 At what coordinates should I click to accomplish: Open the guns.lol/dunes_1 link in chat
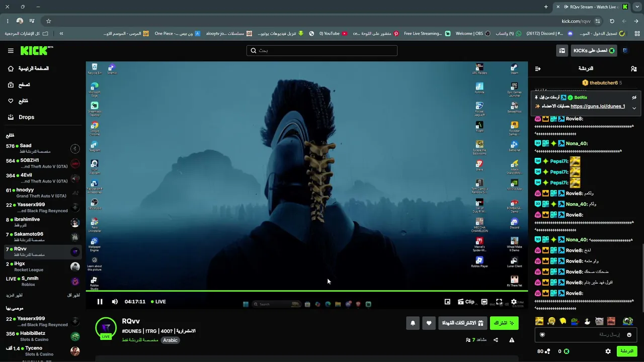598,107
